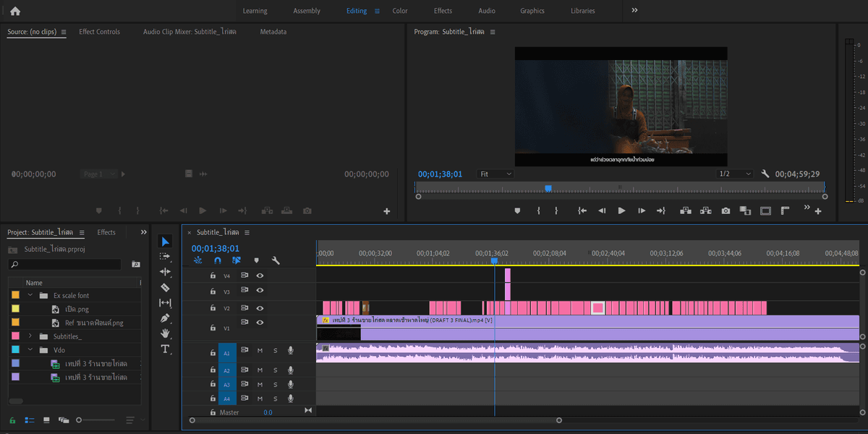
Task: Activate the Razor tool
Action: [165, 287]
